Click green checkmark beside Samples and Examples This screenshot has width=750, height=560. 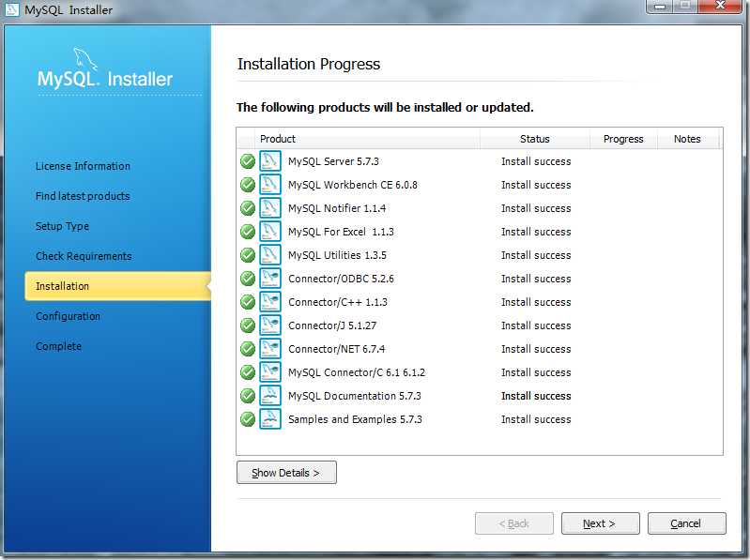coord(247,419)
